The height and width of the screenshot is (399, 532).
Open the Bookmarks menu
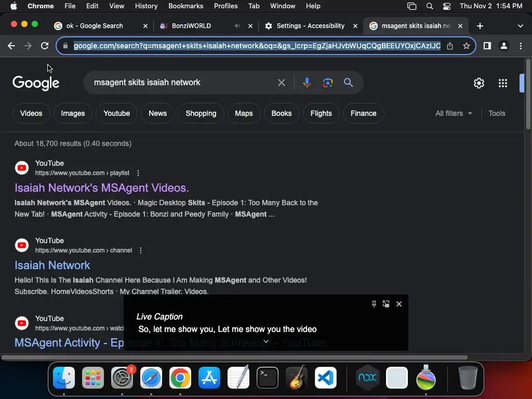coord(185,6)
